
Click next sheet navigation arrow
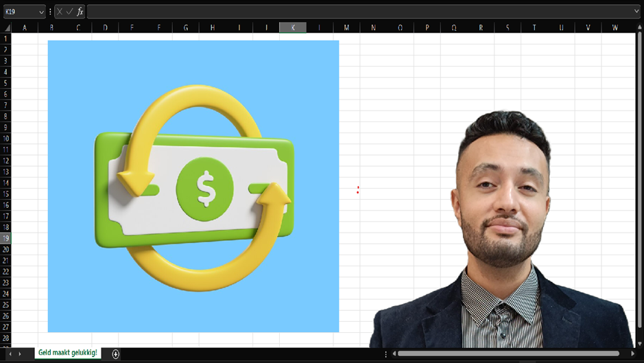[19, 354]
